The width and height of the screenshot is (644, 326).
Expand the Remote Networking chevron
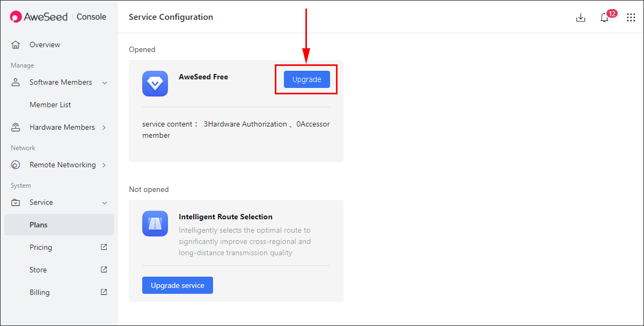pos(104,165)
